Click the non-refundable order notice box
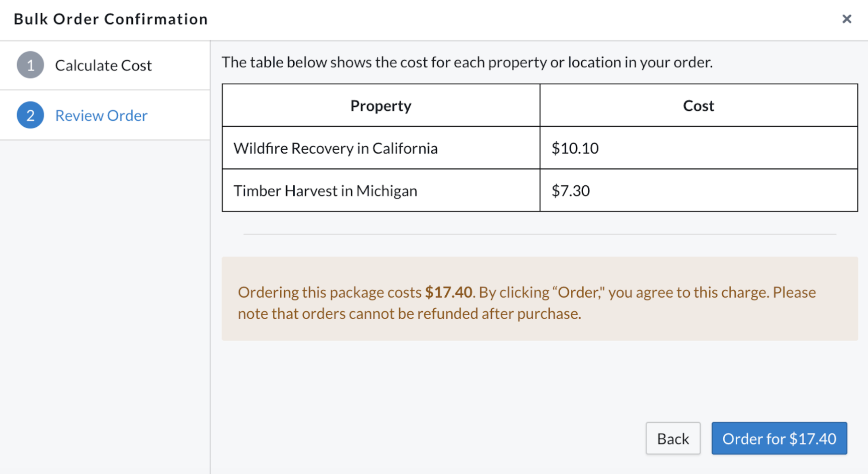The image size is (868, 474). pos(540,299)
